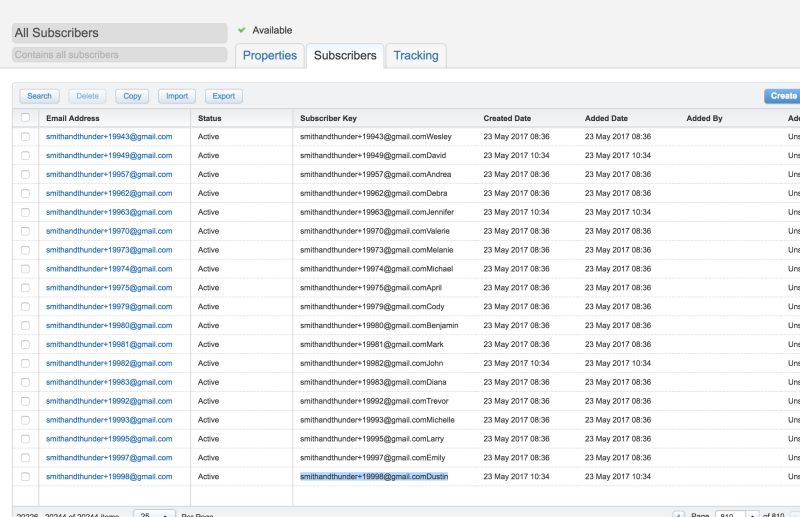
Task: Click Active status in the 19949 row
Action: [208, 156]
